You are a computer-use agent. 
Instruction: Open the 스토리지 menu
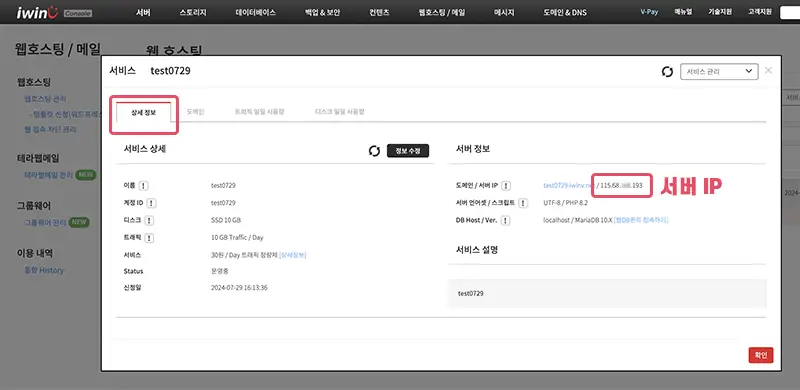(x=193, y=13)
